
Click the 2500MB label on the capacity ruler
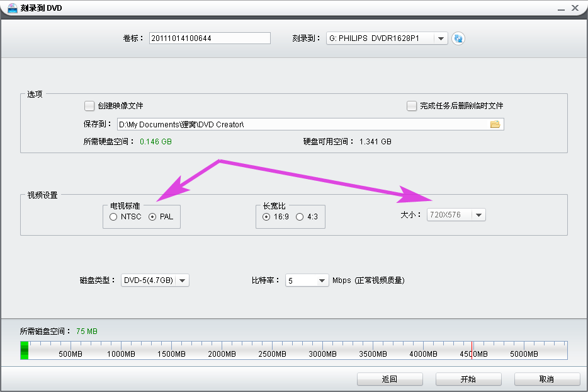(272, 354)
